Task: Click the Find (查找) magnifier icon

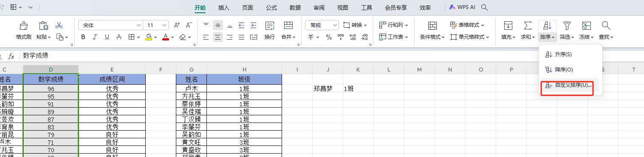Action: 606,26
